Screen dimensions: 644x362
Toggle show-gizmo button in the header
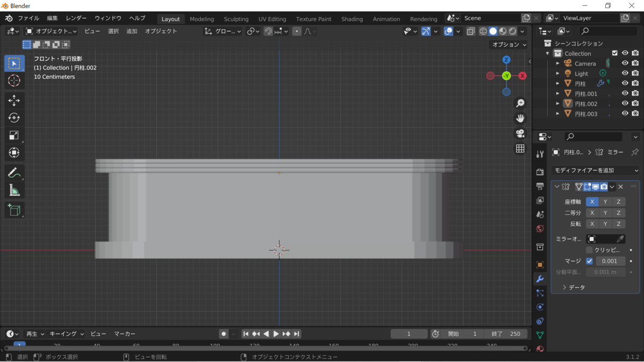(426, 31)
